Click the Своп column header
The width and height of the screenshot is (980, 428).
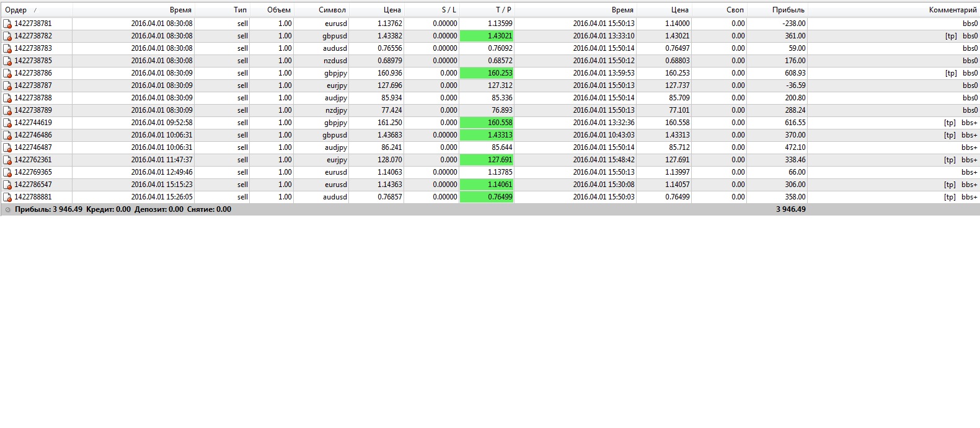735,10
